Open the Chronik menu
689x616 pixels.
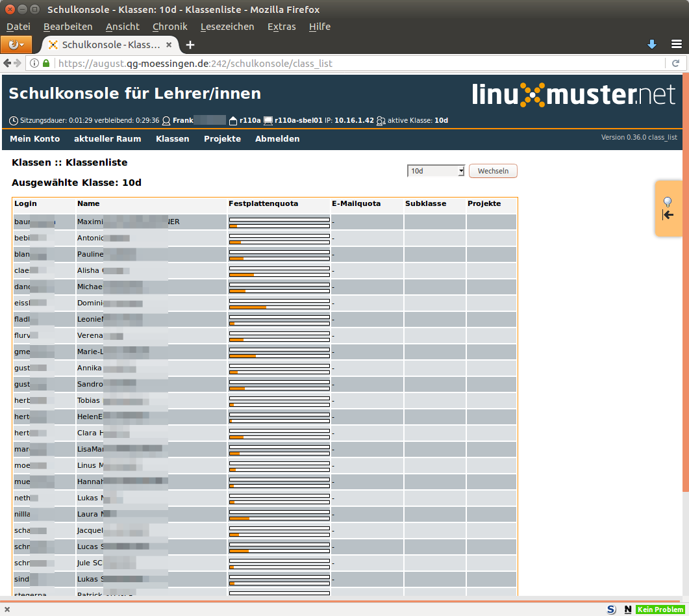[x=169, y=27]
